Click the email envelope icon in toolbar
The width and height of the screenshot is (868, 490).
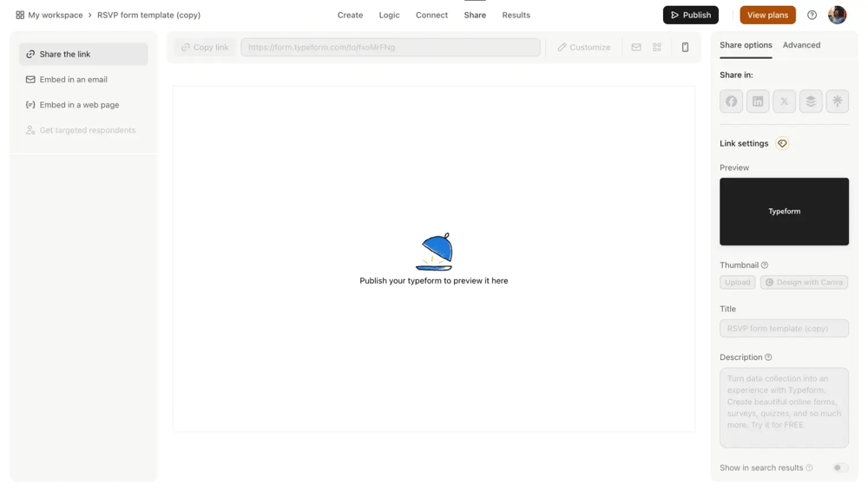point(636,48)
